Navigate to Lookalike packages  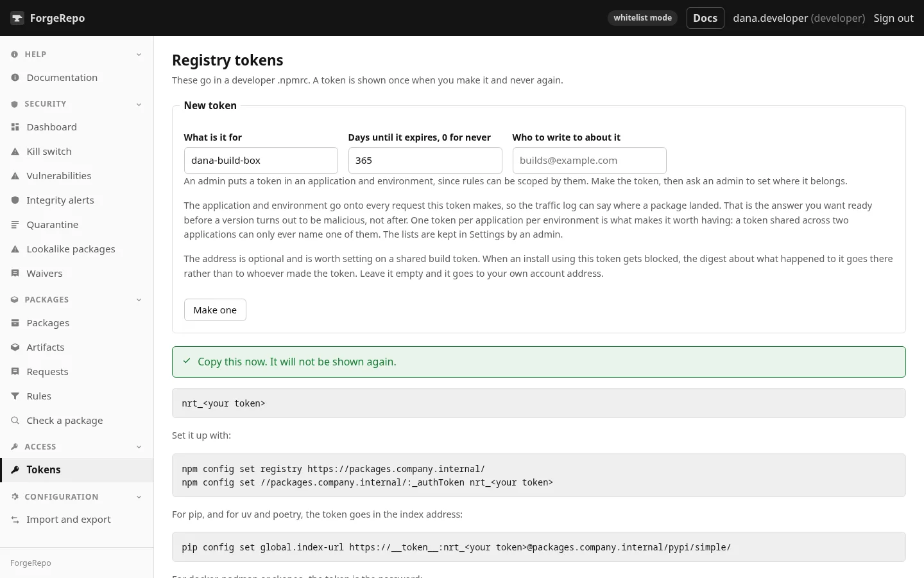pos(77,249)
